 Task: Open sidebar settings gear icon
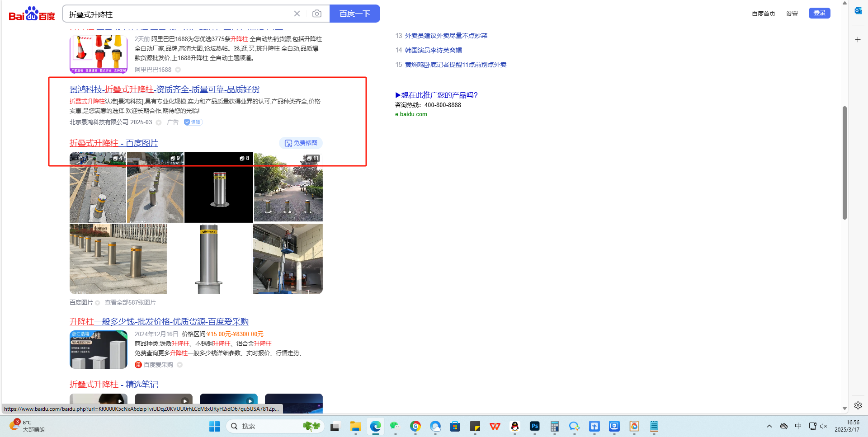tap(858, 405)
